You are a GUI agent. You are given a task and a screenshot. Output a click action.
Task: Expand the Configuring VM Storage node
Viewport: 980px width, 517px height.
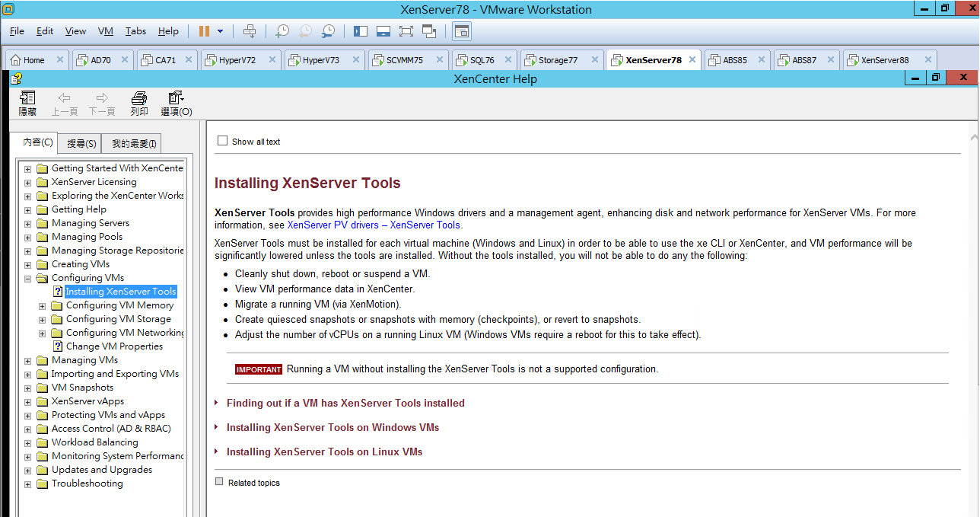[x=43, y=319]
